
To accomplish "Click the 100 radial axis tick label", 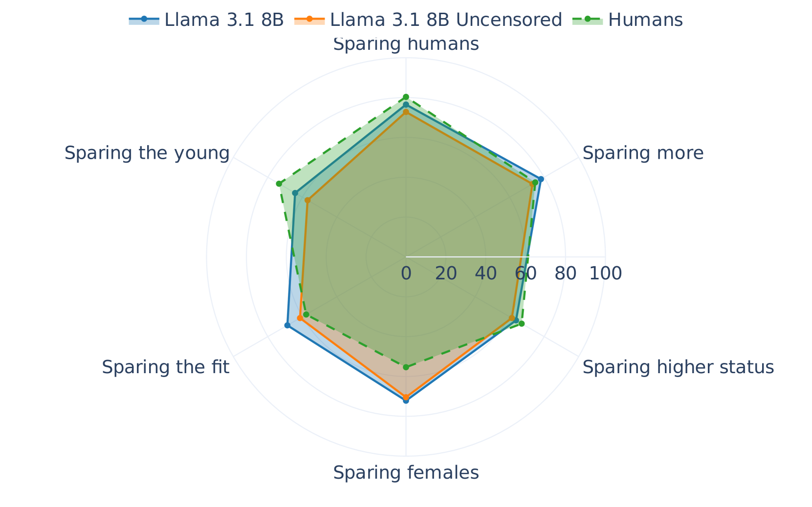I will click(x=605, y=274).
